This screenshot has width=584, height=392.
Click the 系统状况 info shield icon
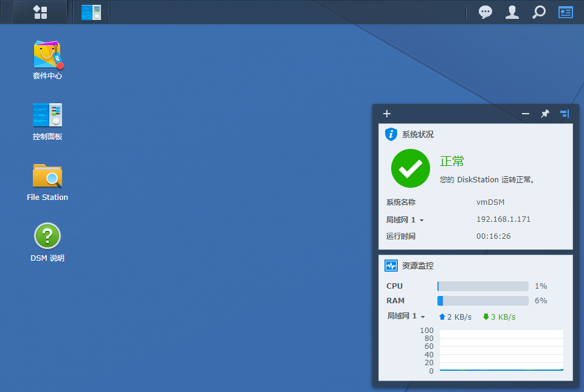pyautogui.click(x=391, y=134)
